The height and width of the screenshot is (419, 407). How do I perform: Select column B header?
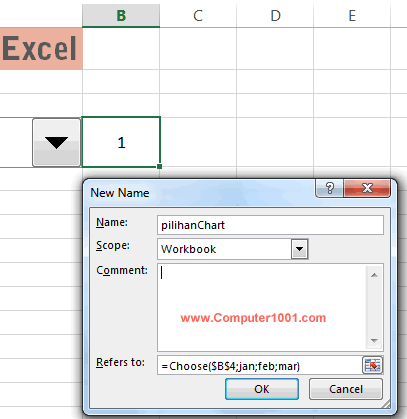click(x=121, y=16)
